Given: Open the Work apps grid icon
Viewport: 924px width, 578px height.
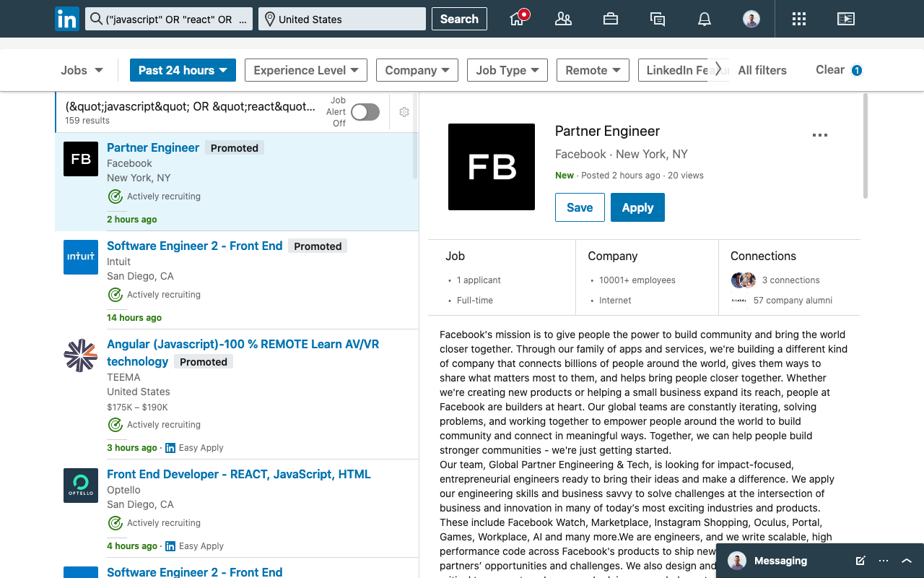Looking at the screenshot, I should [798, 19].
